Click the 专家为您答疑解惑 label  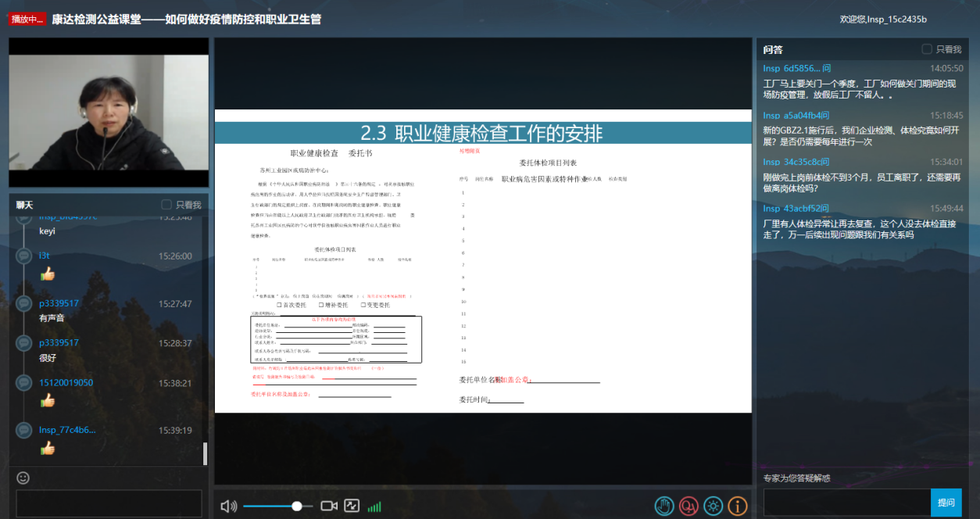click(x=797, y=478)
